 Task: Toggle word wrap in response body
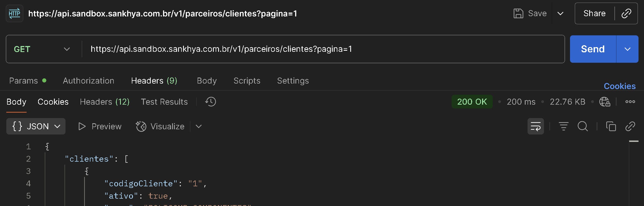pyautogui.click(x=535, y=126)
